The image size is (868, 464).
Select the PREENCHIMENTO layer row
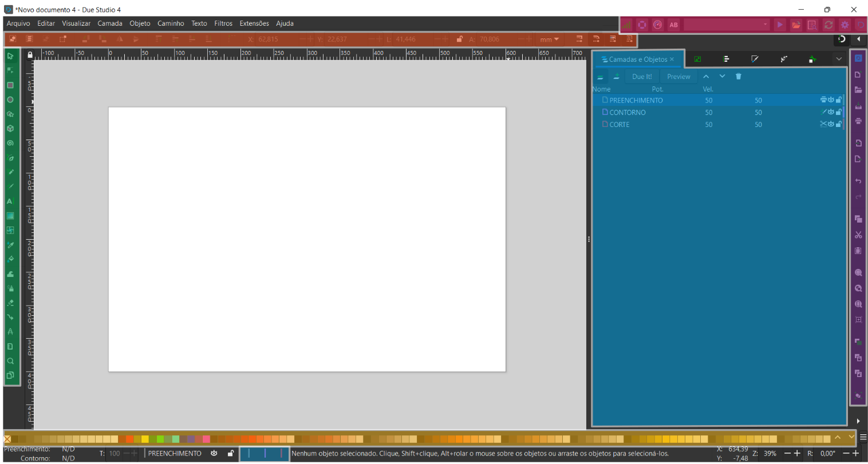718,100
